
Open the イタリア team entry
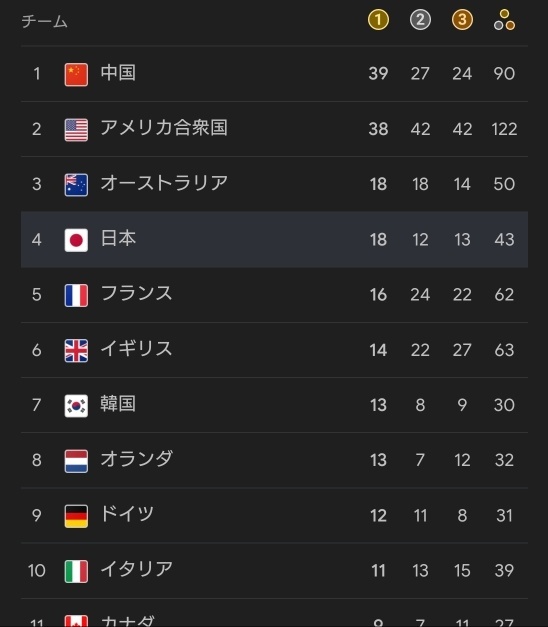point(274,571)
